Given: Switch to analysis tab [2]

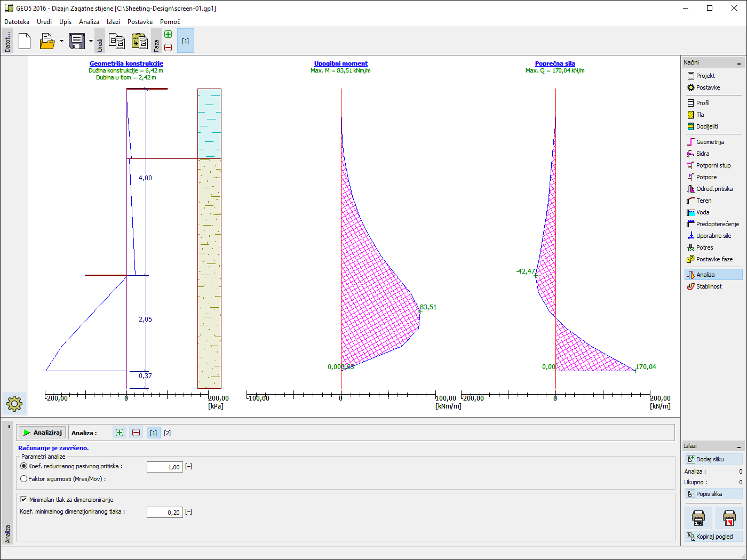Looking at the screenshot, I should [x=167, y=433].
